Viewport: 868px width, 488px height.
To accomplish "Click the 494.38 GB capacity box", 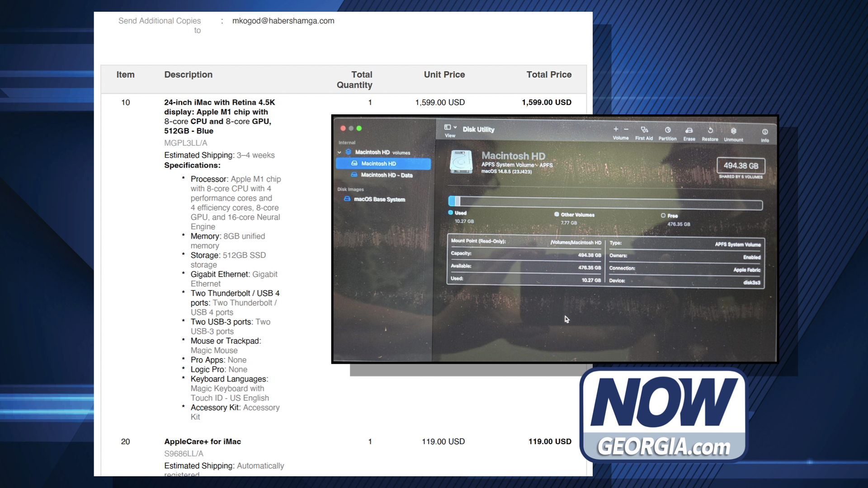I will point(741,166).
